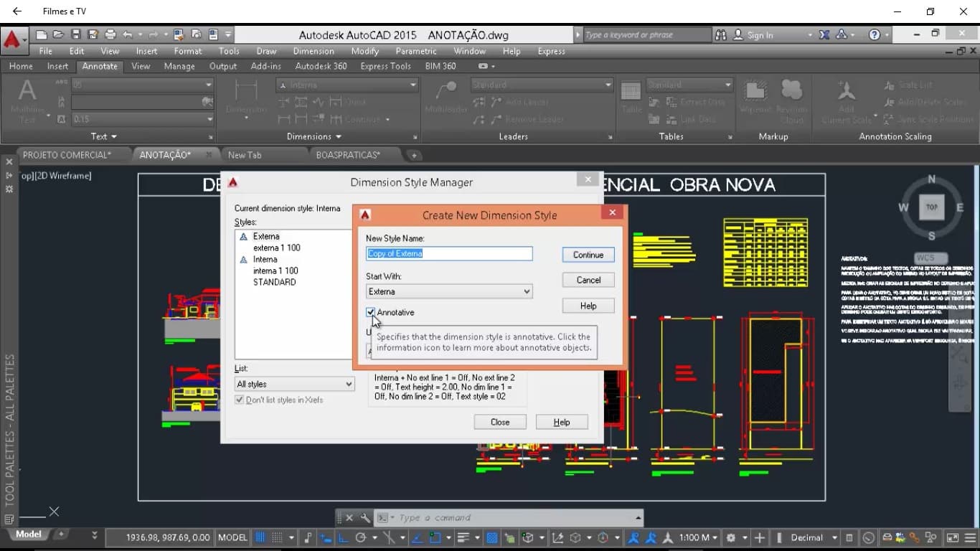
Task: Click the Help question mark icon in title bar
Action: point(875,34)
